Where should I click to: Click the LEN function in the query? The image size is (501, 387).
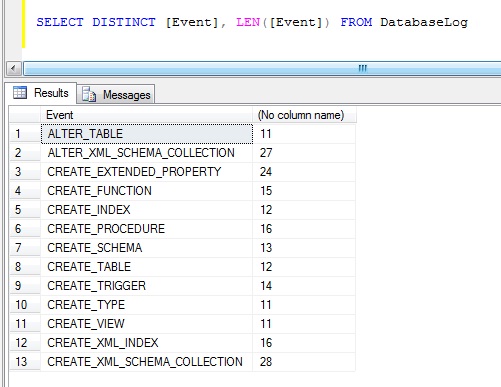pyautogui.click(x=248, y=22)
